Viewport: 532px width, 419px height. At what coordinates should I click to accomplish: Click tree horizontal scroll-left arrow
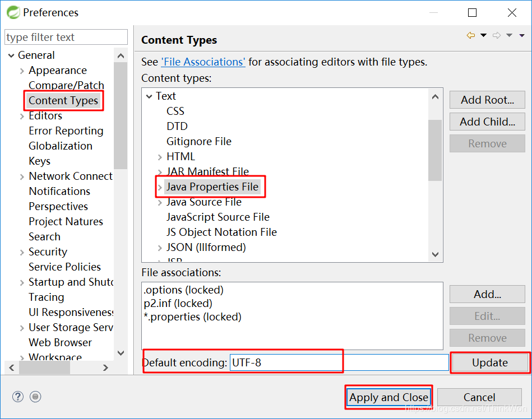(12, 368)
